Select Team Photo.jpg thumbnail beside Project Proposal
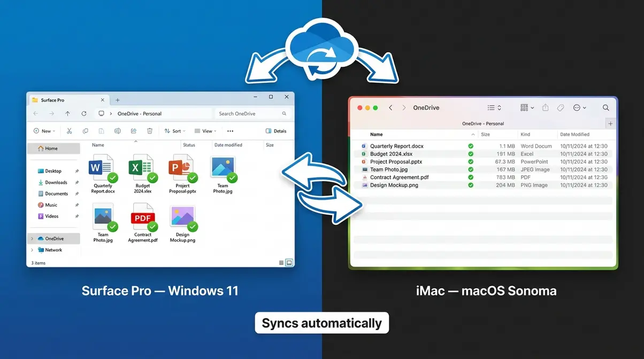The image size is (644, 359). tap(223, 169)
